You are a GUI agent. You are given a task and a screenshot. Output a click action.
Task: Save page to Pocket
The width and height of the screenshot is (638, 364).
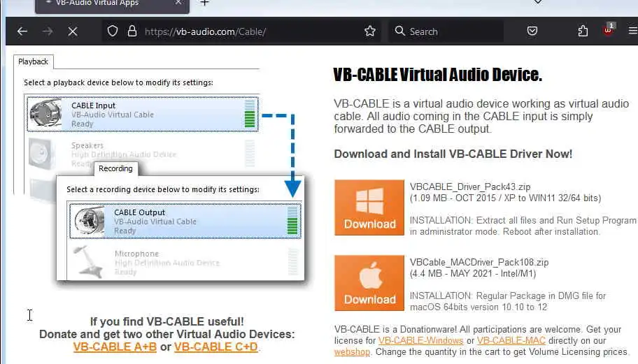[532, 31]
